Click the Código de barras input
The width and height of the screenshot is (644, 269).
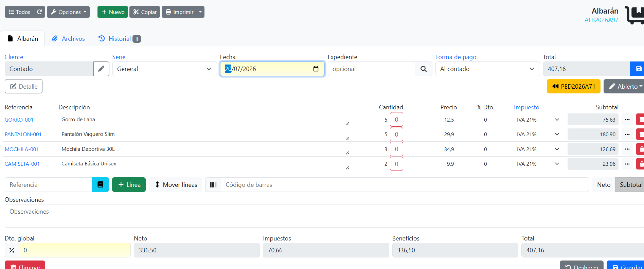pyautogui.click(x=405, y=184)
